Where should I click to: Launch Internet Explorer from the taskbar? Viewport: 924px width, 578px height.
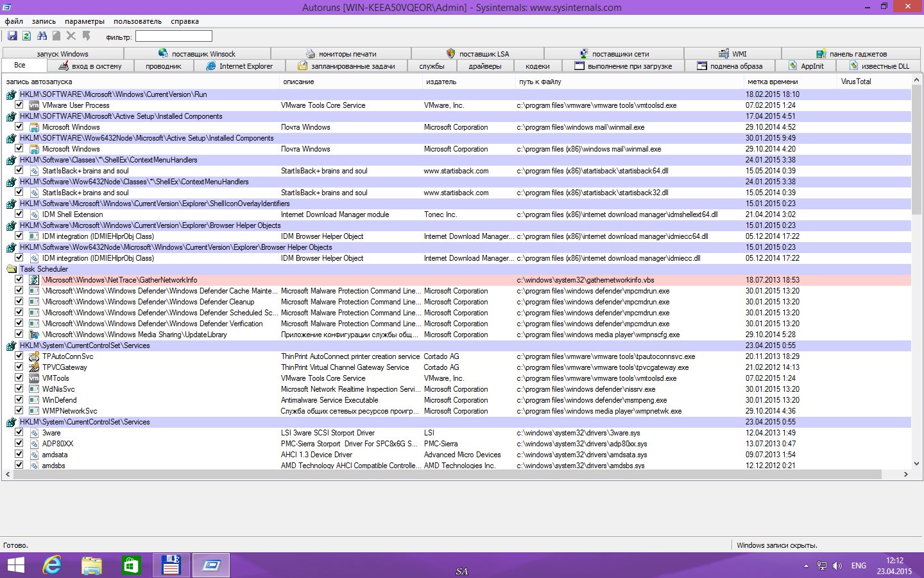pyautogui.click(x=52, y=565)
